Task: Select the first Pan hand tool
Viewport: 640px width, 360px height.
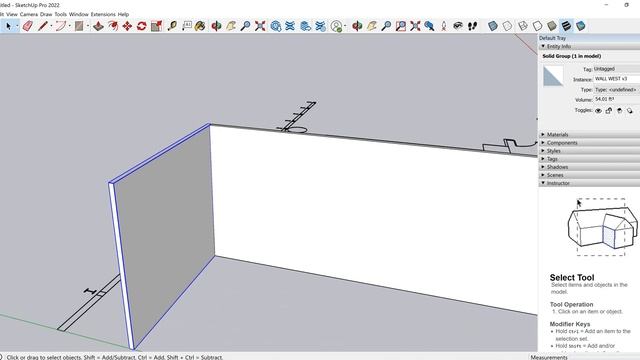Action: point(231,26)
